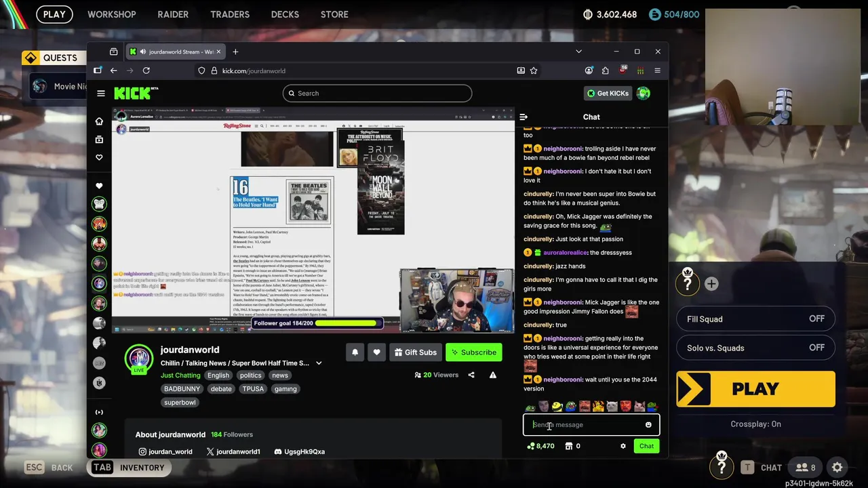
Task: Click the green Subscribe button
Action: pos(473,352)
